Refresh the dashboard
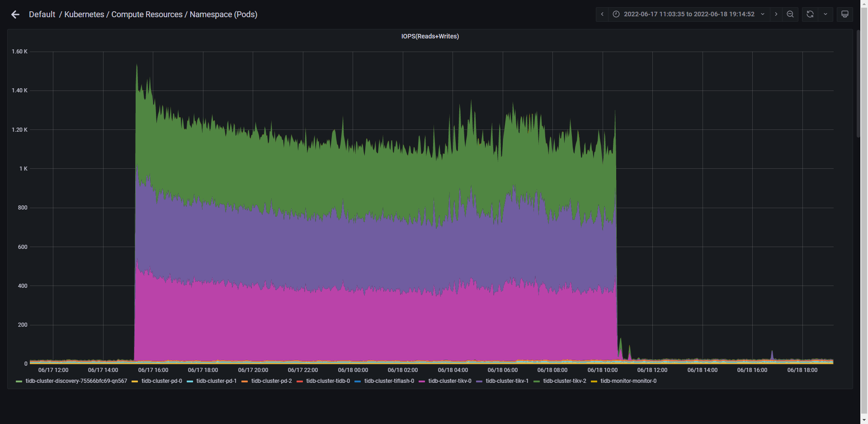The image size is (868, 424). click(x=810, y=14)
